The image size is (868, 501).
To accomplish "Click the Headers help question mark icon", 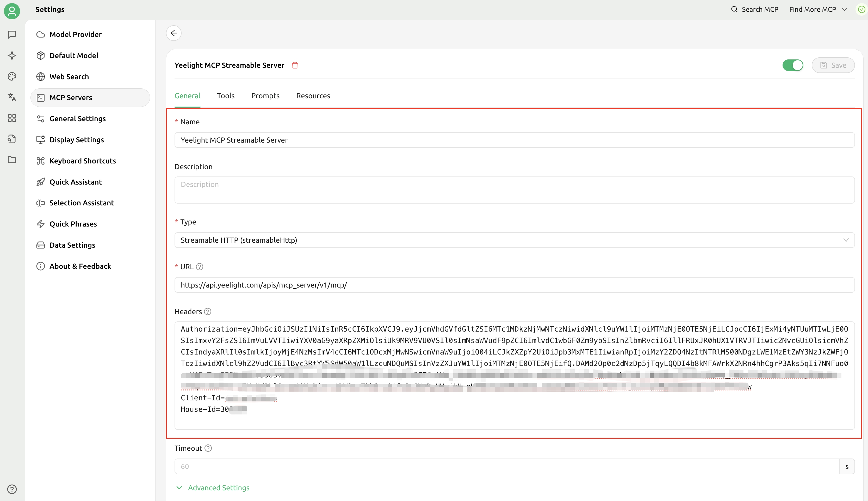I will pos(208,311).
